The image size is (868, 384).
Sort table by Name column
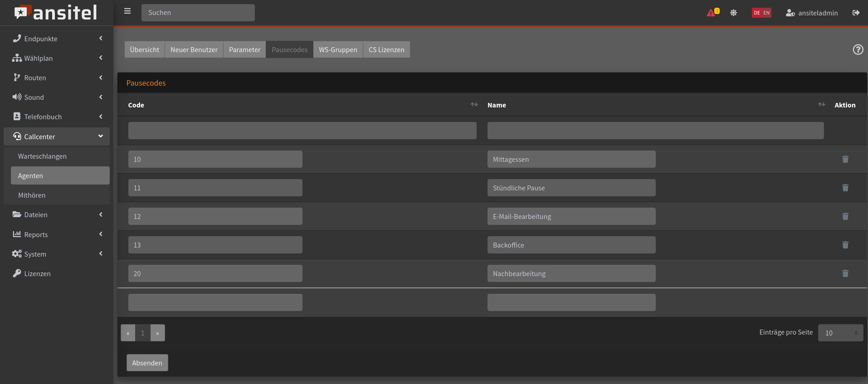point(821,105)
